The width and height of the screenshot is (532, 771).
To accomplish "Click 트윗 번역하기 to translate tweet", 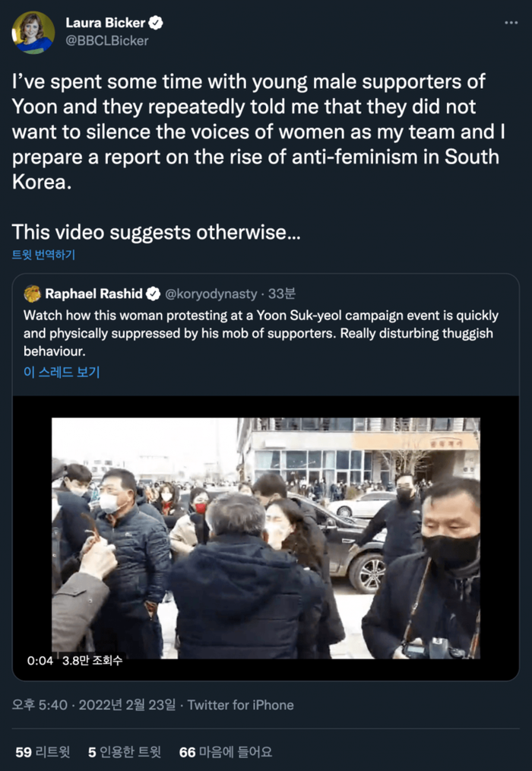I will coord(43,255).
